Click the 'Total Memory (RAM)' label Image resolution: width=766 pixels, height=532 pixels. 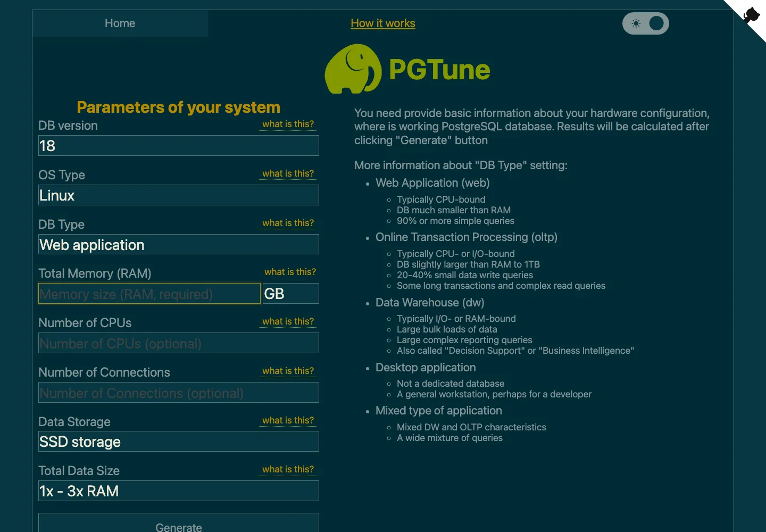click(x=95, y=273)
